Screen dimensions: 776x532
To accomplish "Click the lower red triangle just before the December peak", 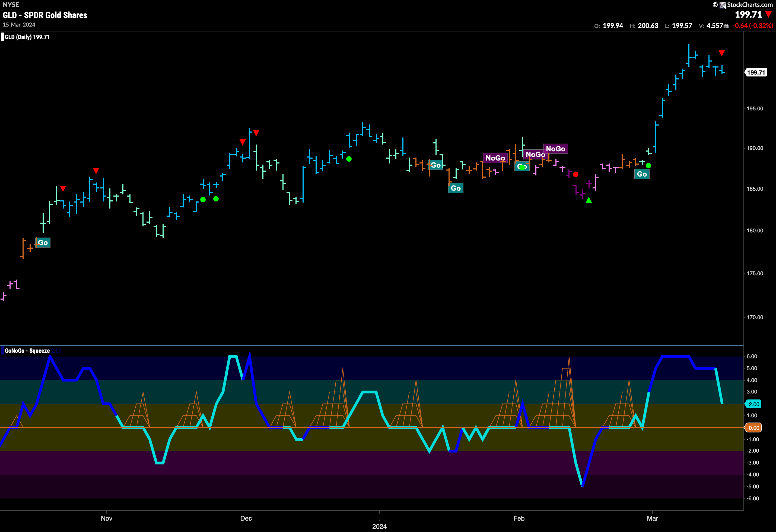I will click(243, 142).
